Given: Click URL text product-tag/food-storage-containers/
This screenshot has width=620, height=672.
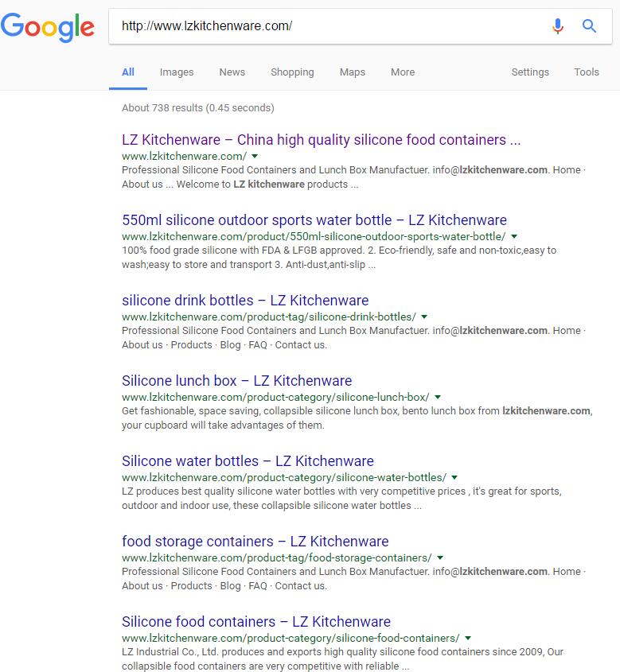Looking at the screenshot, I should pyautogui.click(x=276, y=558).
